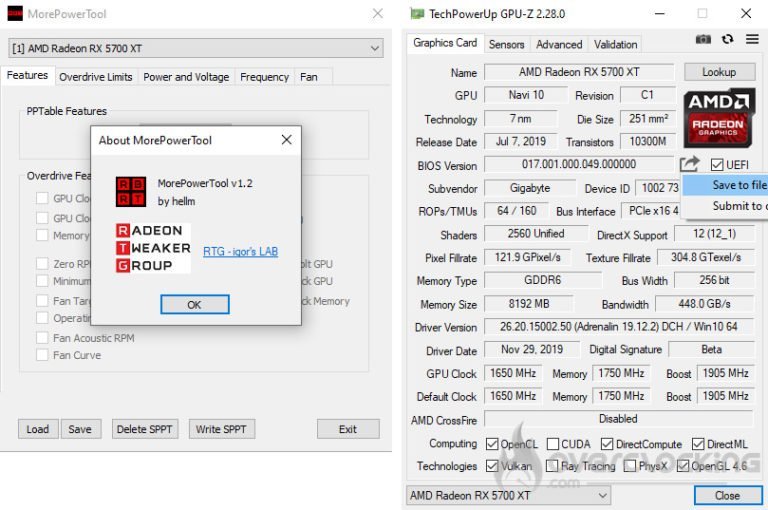The height and width of the screenshot is (510, 768).
Task: Close the About MorePowerTool dialog
Action: 287,140
